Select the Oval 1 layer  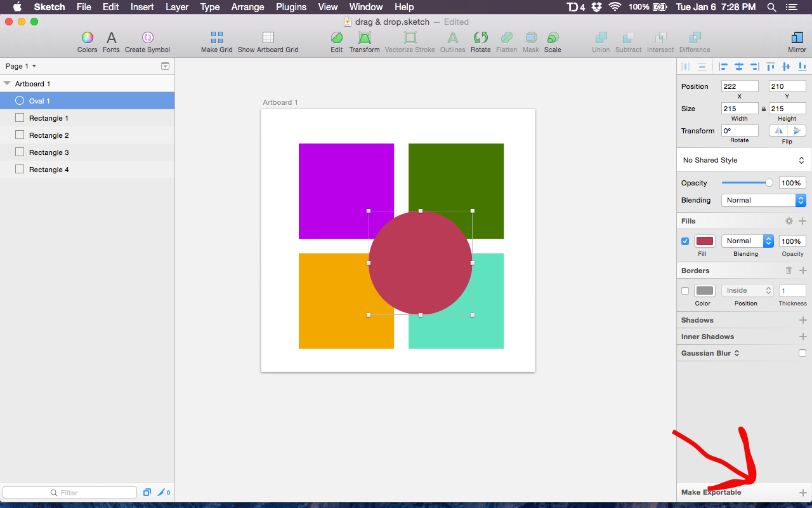click(x=87, y=101)
